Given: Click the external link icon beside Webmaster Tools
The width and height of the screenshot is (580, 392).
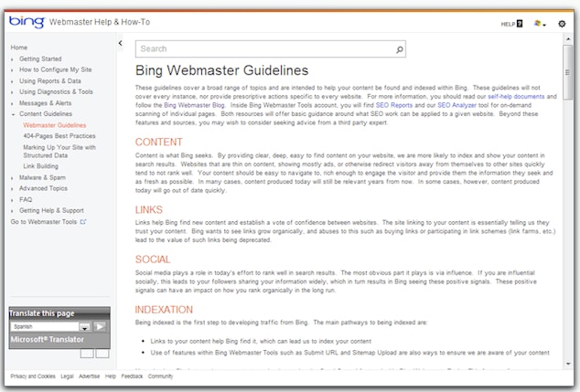Looking at the screenshot, I should (83, 222).
